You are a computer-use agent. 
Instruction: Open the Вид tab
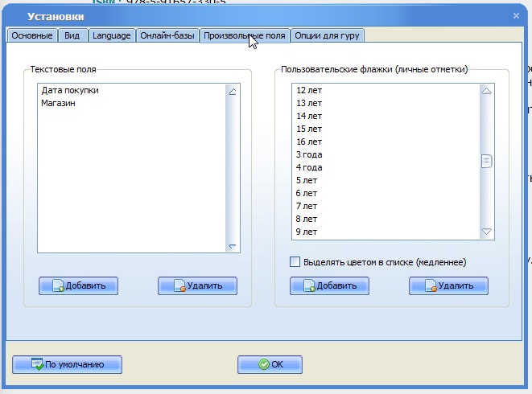pyautogui.click(x=72, y=35)
